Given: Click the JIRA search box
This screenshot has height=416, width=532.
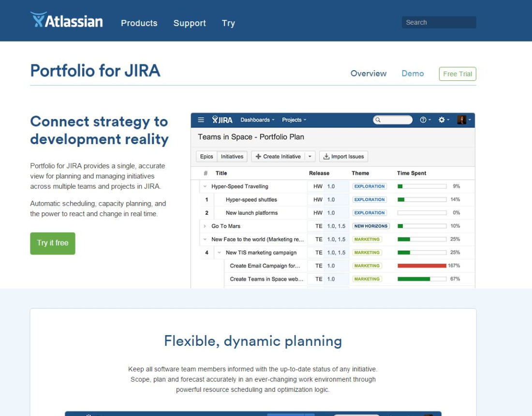Looking at the screenshot, I should pyautogui.click(x=393, y=120).
